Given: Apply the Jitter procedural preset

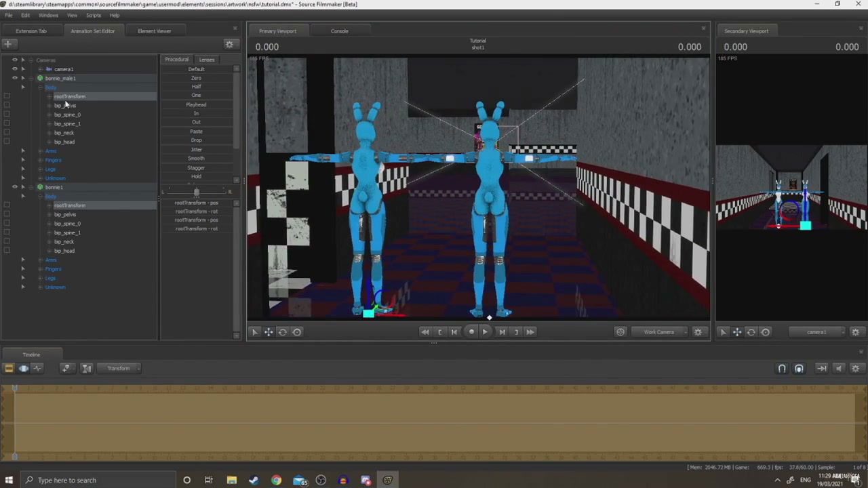Looking at the screenshot, I should click(196, 149).
